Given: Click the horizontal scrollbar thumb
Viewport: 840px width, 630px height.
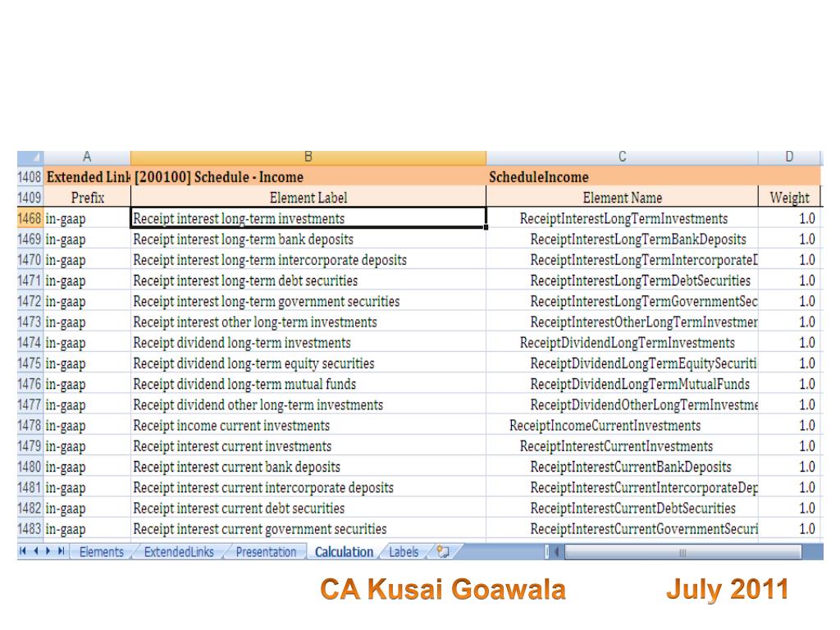Looking at the screenshot, I should [x=683, y=552].
